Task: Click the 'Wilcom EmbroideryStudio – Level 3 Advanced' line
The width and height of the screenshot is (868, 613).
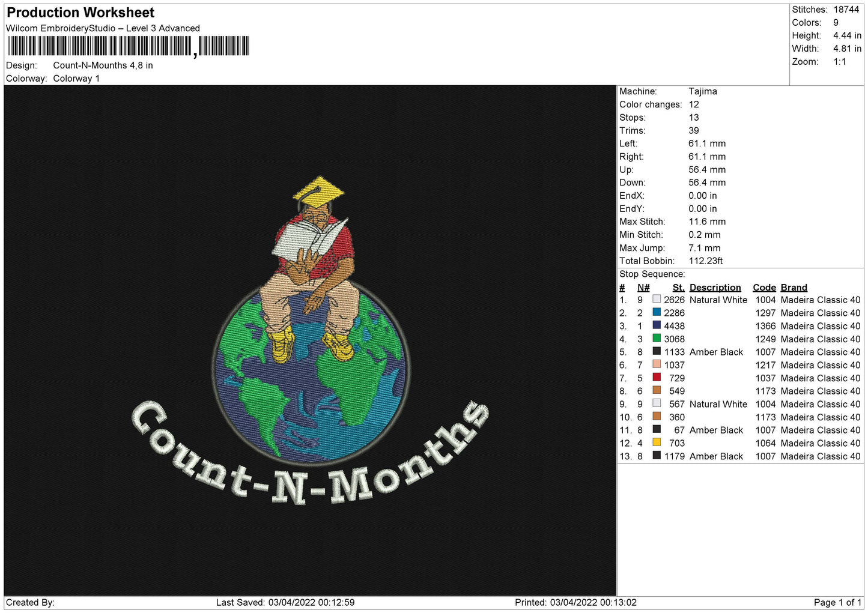Action: [103, 28]
